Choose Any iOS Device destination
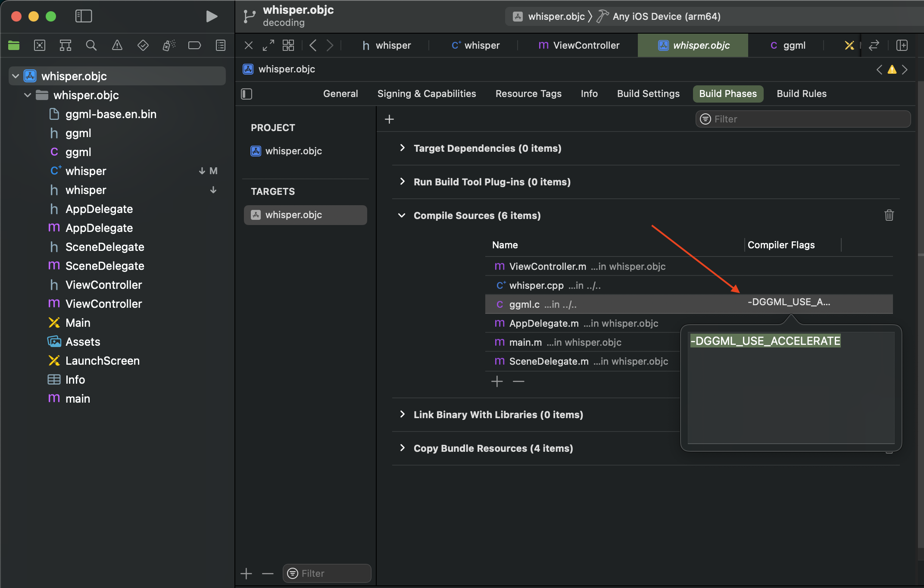This screenshot has width=924, height=588. pos(666,16)
